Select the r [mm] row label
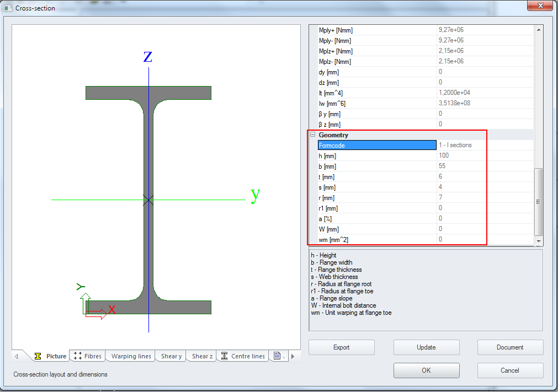The width and height of the screenshot is (558, 392). click(327, 197)
